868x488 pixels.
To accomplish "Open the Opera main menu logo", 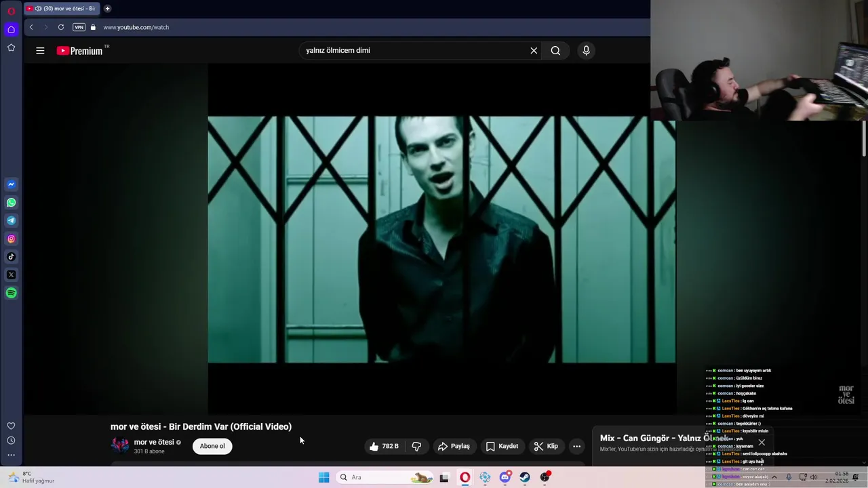I will pos(11,11).
